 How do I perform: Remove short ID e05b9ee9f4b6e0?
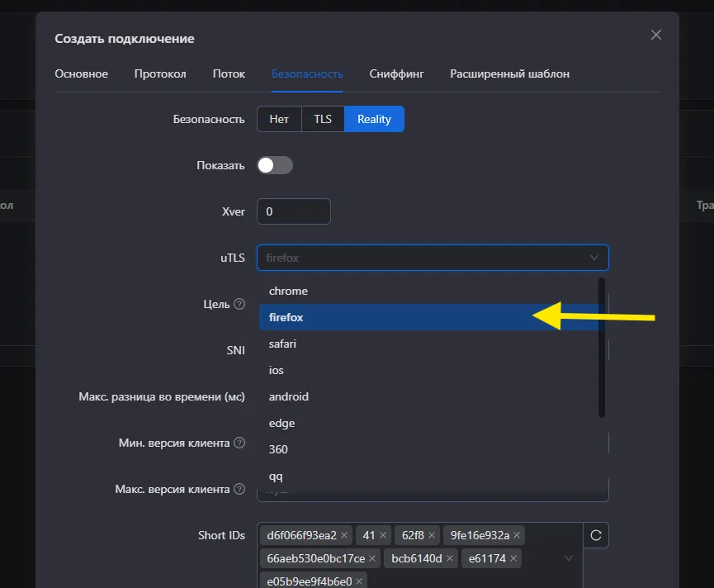[x=359, y=581]
